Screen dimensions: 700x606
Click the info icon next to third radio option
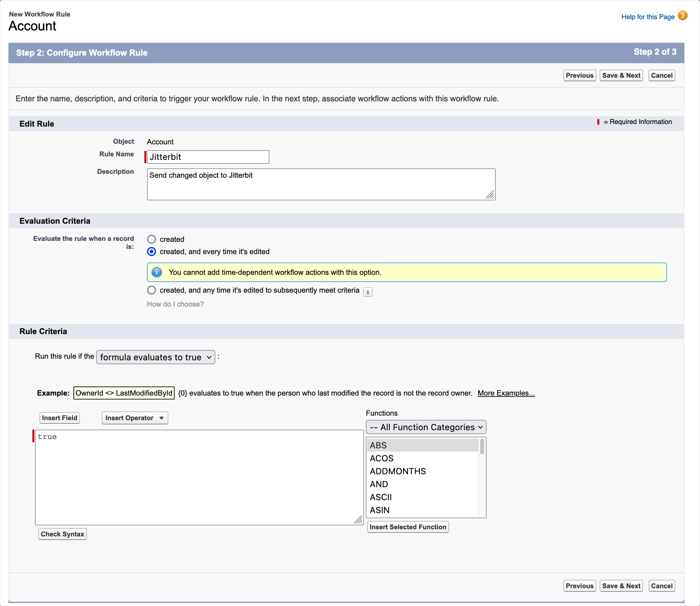(x=369, y=291)
